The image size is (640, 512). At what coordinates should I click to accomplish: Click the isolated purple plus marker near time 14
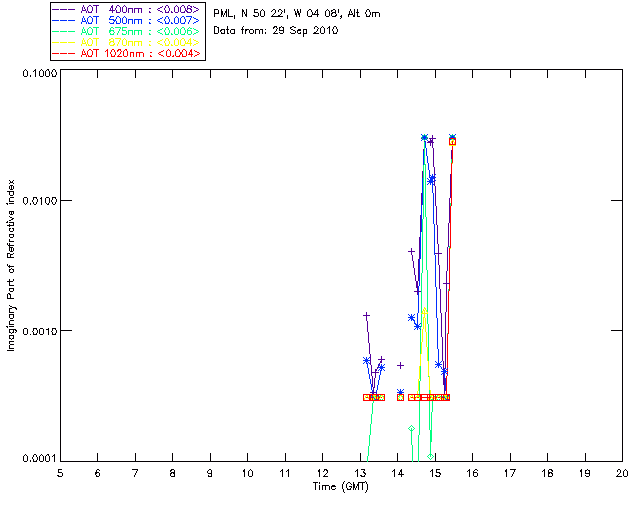400,365
